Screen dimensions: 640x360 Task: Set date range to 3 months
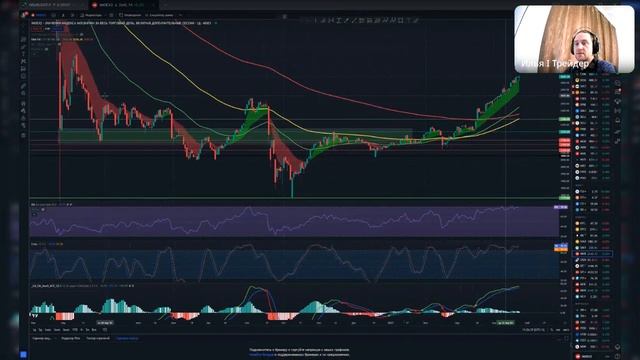(x=57, y=329)
